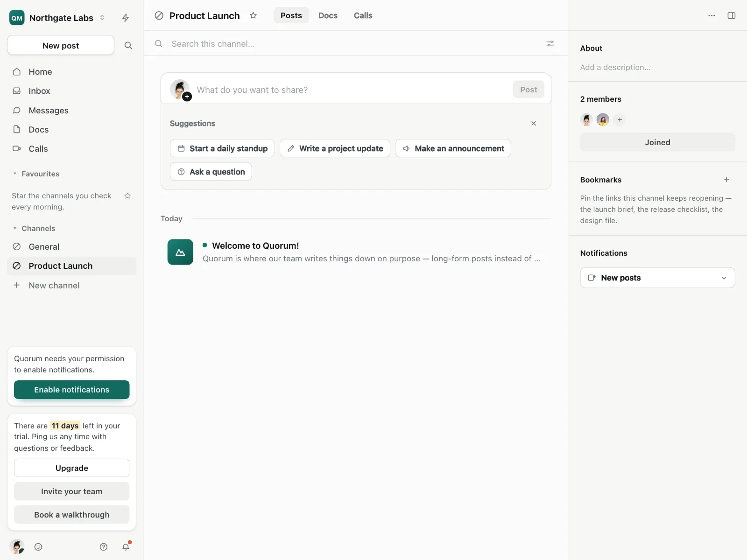Click the Northgate Labs QM logo

click(x=17, y=18)
